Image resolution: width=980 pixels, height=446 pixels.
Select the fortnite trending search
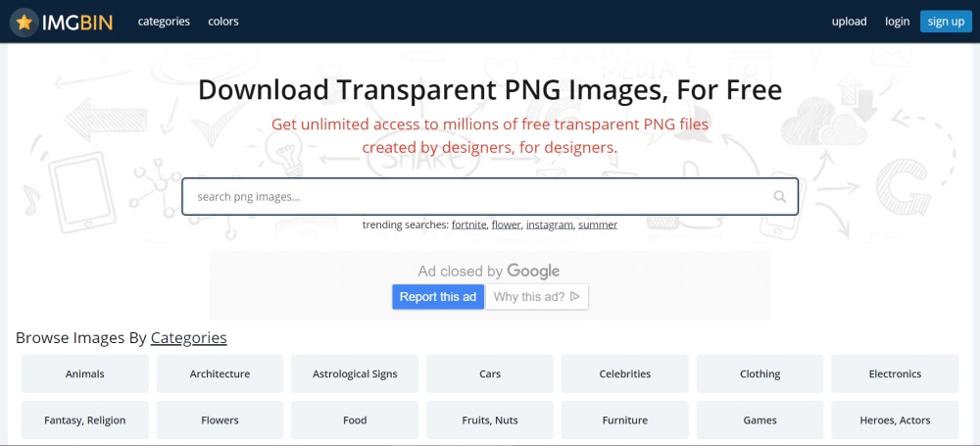[468, 225]
